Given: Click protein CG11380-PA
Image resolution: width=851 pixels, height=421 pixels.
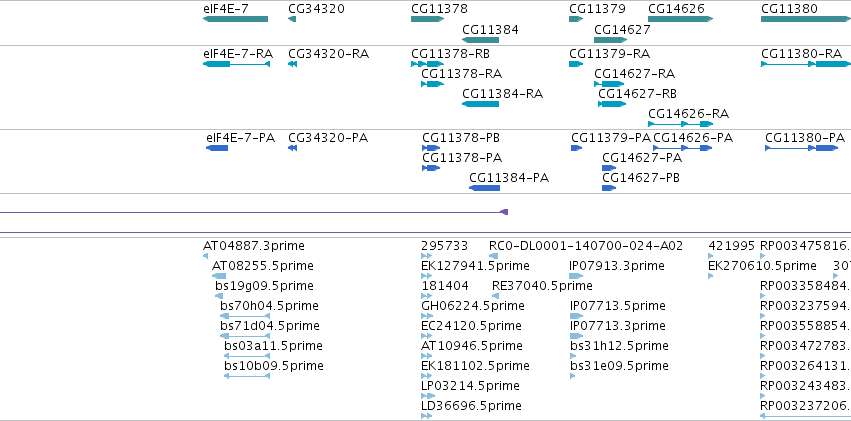Looking at the screenshot, I should 802,148.
